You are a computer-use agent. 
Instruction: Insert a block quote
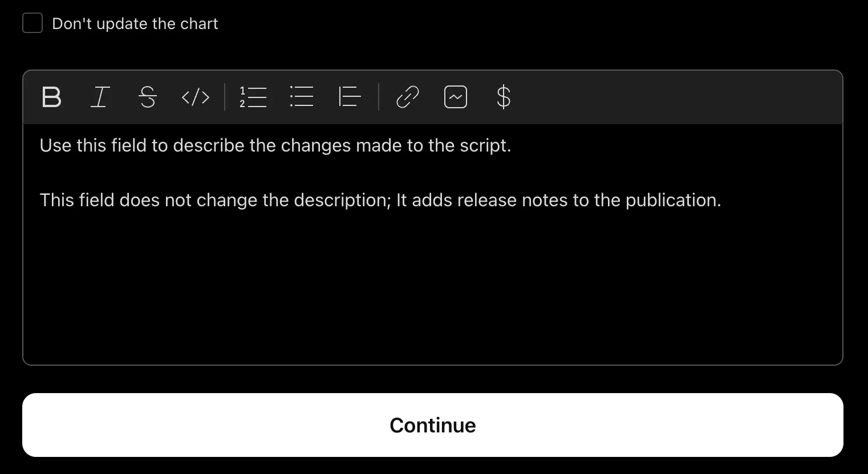click(x=350, y=97)
